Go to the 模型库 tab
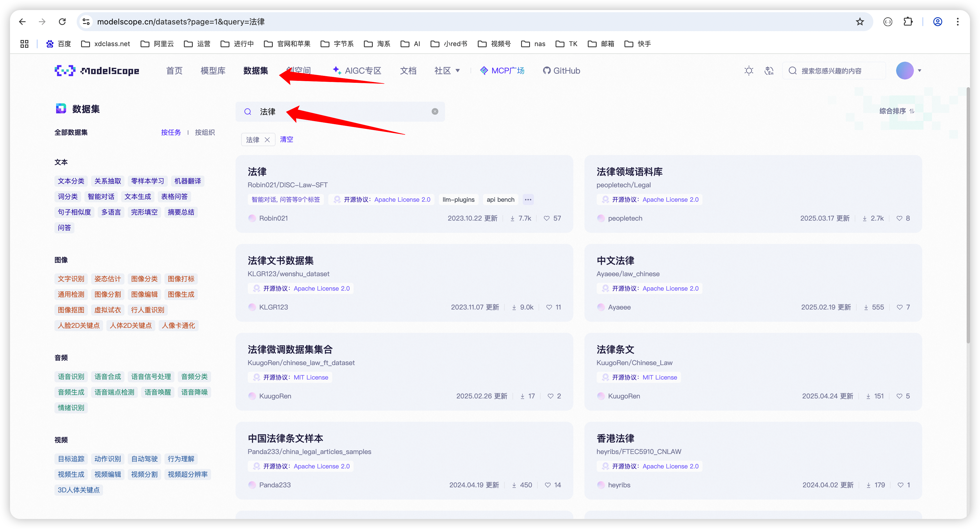 tap(213, 71)
